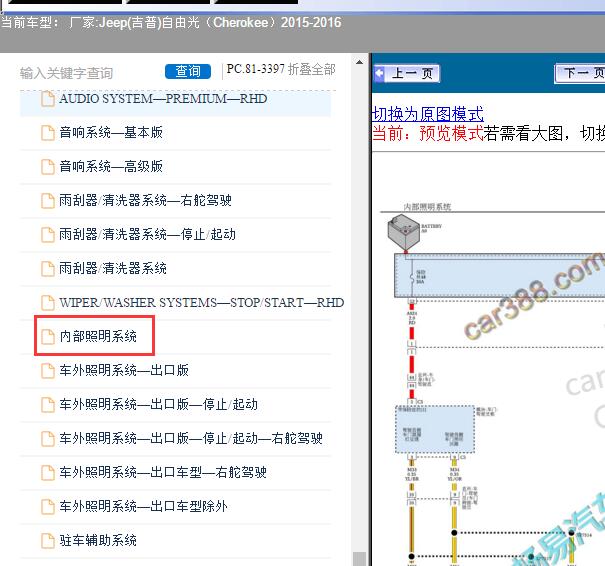The height and width of the screenshot is (566, 605).
Task: Click the list scrollbar up arrow
Action: point(359,62)
